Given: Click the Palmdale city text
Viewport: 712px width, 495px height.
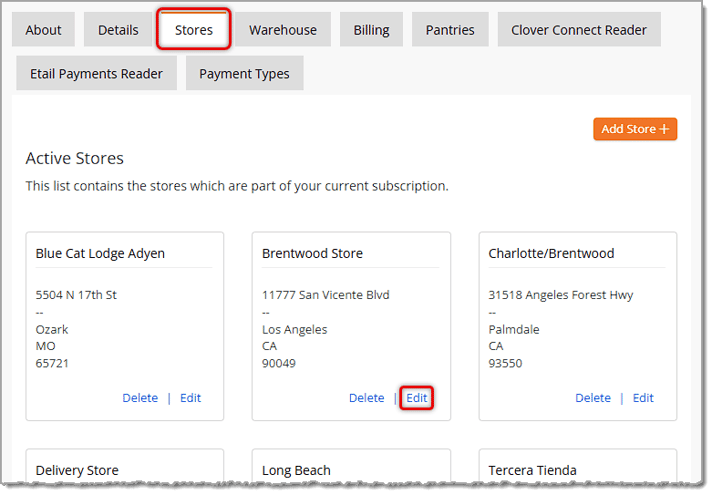Looking at the screenshot, I should 514,330.
